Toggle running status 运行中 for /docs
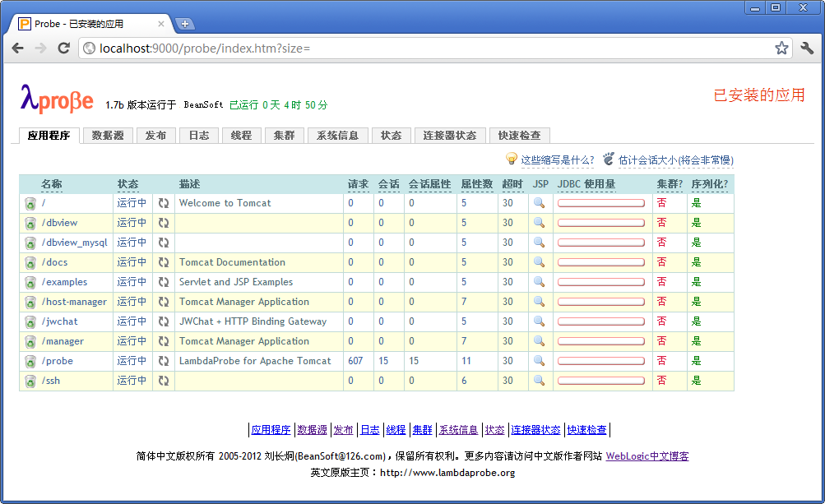 (x=132, y=262)
